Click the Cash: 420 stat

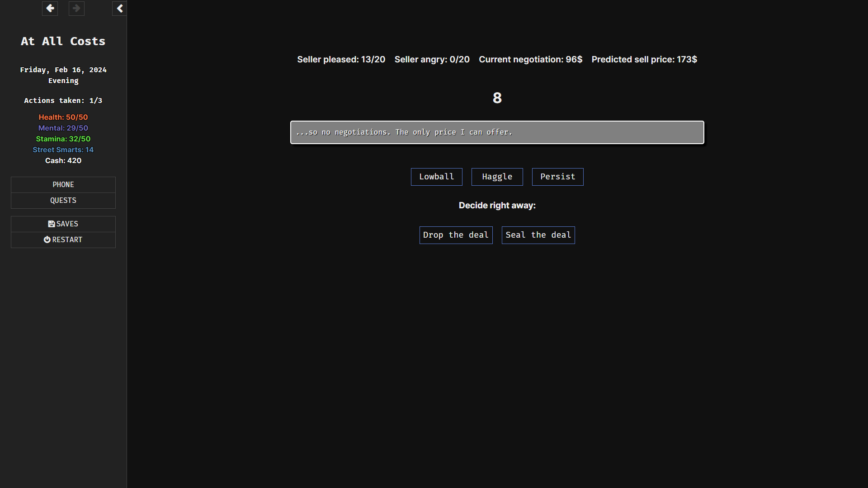pyautogui.click(x=63, y=161)
